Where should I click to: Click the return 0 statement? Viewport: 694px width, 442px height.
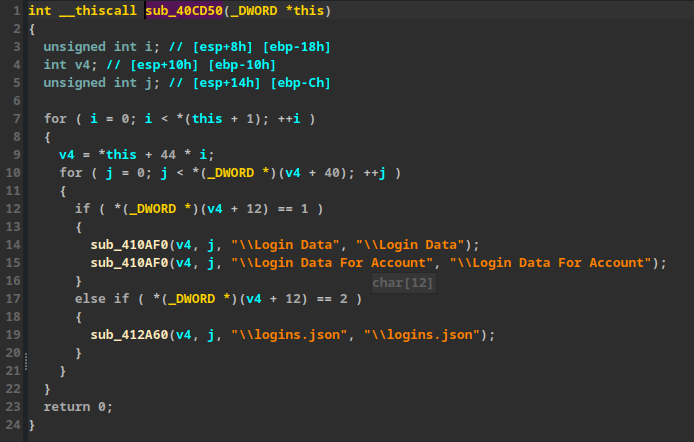(x=78, y=407)
